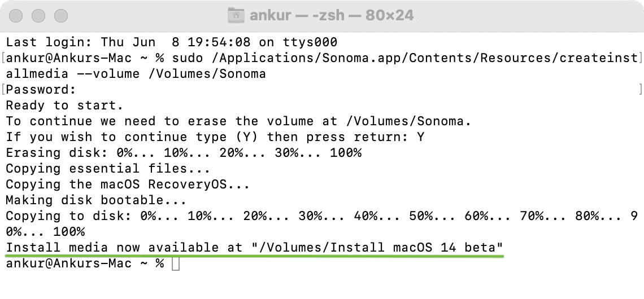
Task: Click the "Copying essential files..." line
Action: (108, 169)
